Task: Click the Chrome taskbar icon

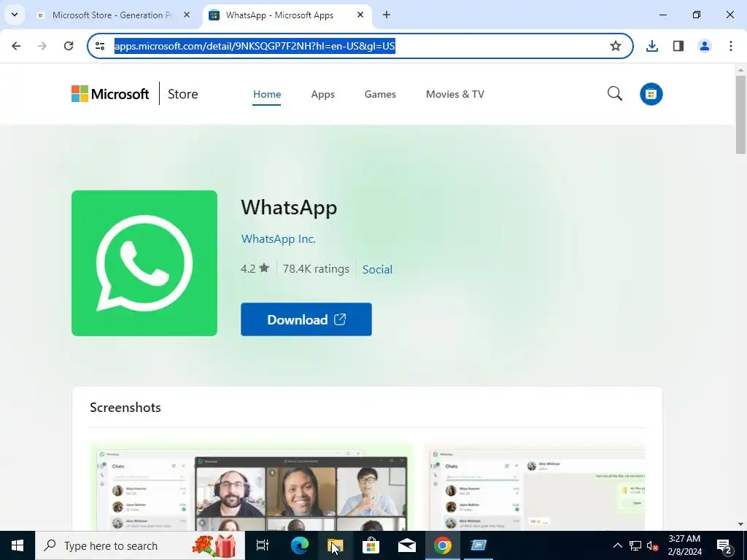Action: pos(443,545)
